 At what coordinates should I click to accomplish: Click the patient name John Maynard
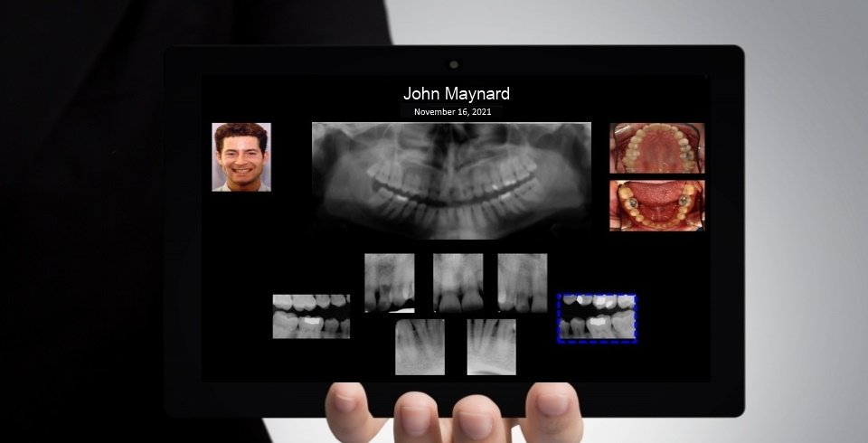[x=456, y=94]
